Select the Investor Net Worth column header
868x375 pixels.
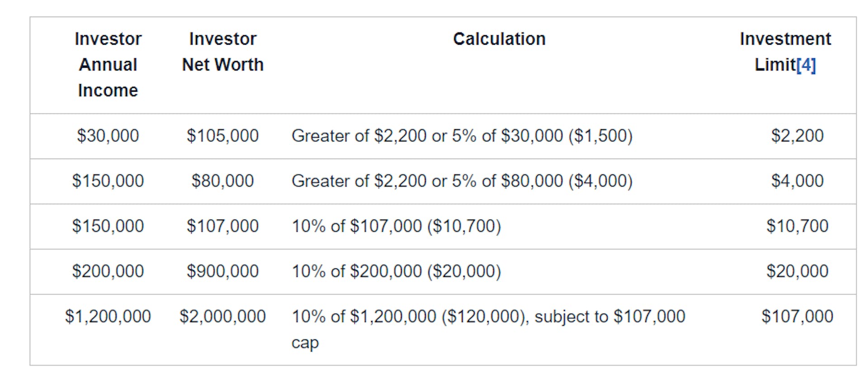pos(222,52)
